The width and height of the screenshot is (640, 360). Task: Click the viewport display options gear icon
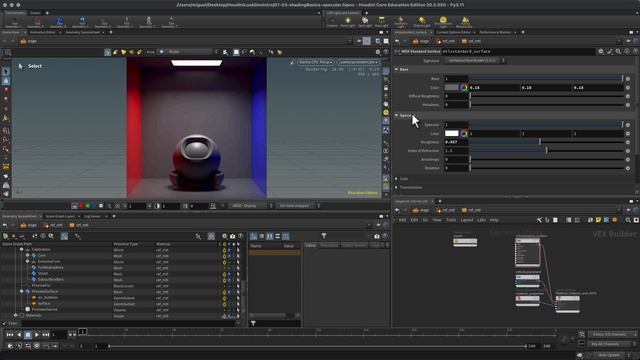click(x=378, y=52)
